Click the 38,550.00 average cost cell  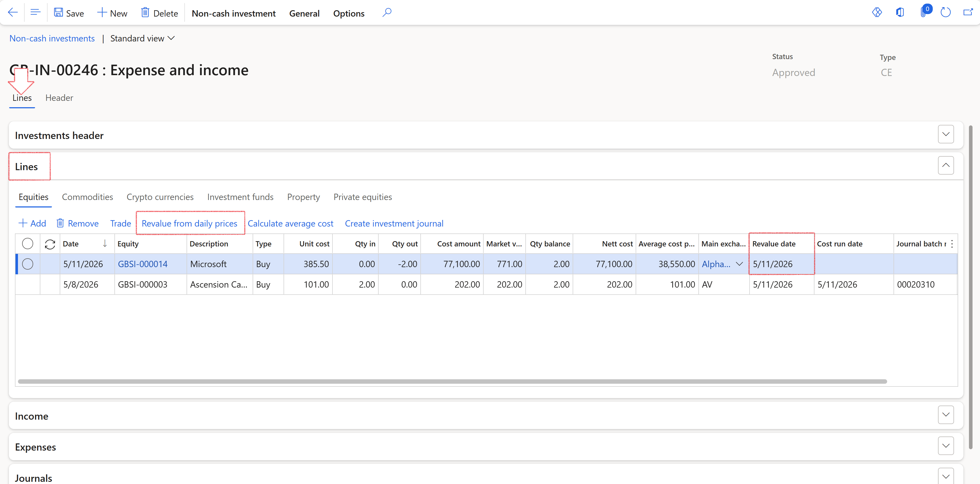coord(667,264)
